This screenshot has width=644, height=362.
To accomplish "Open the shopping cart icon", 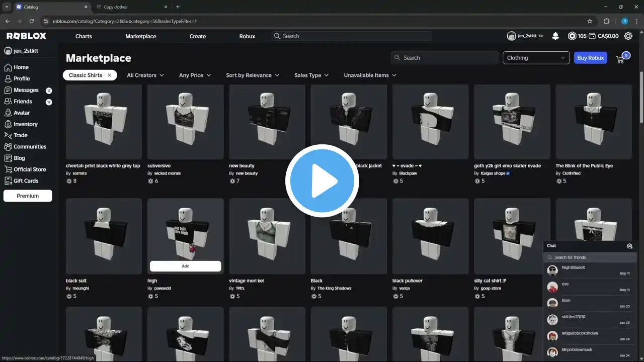I will tap(620, 59).
